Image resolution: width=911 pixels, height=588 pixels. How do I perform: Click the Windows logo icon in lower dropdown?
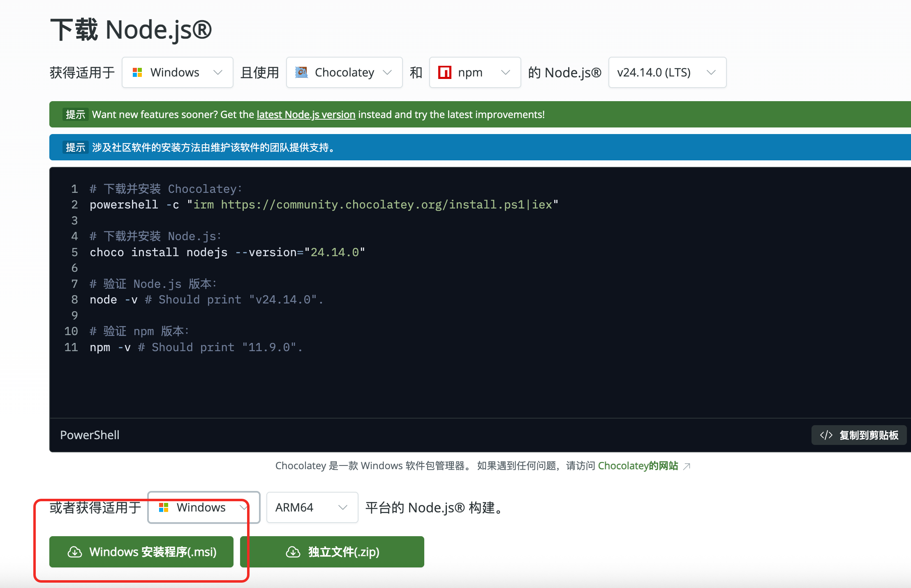pyautogui.click(x=164, y=507)
